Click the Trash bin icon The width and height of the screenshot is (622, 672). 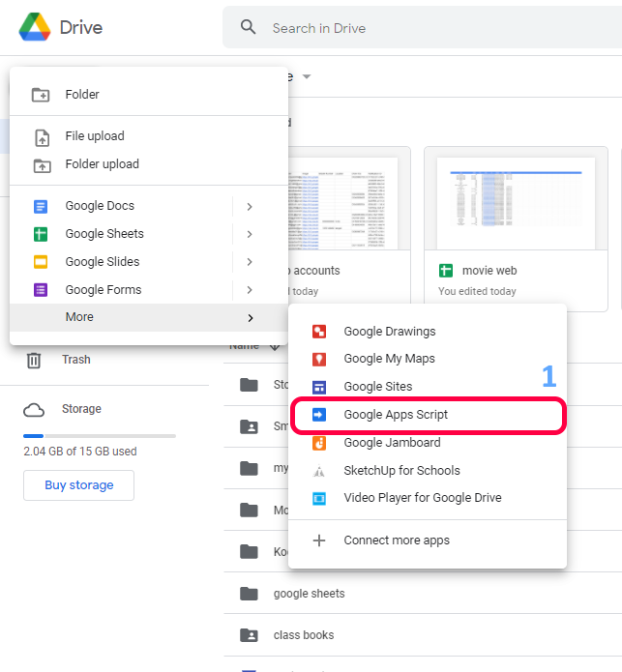pos(34,360)
